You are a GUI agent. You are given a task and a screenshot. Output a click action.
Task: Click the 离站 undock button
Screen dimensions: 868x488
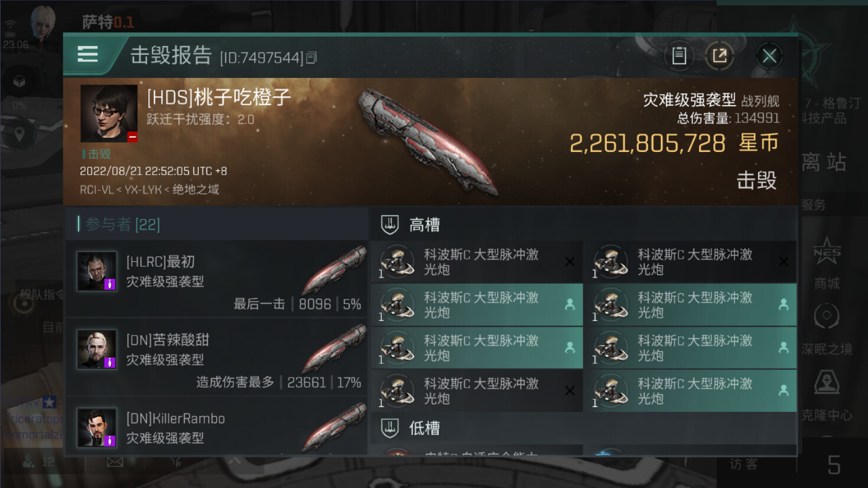tap(824, 162)
